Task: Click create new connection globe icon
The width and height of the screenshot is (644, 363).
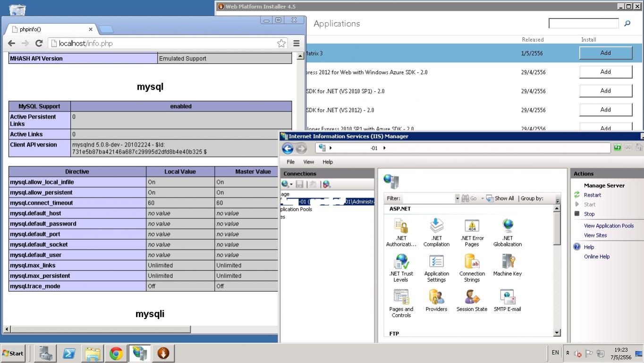Action: (x=285, y=184)
